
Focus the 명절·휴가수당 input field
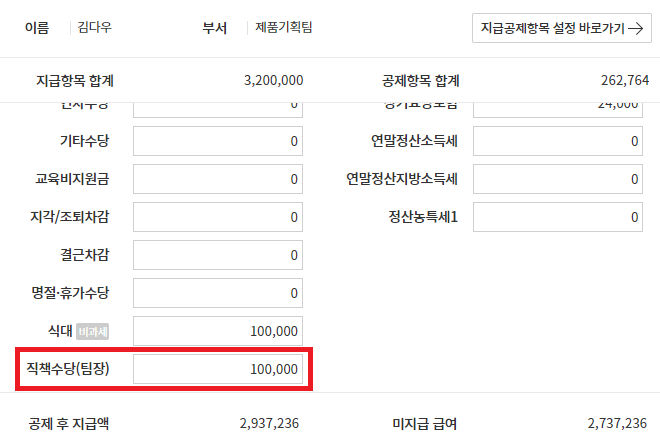click(x=218, y=293)
